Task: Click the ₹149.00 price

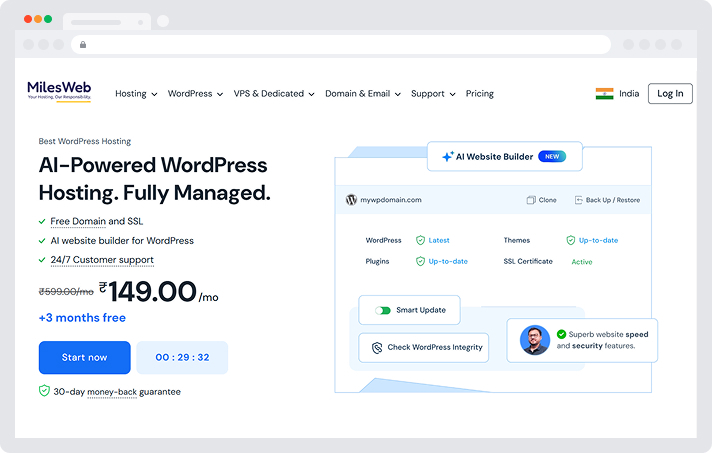Action: coord(159,291)
